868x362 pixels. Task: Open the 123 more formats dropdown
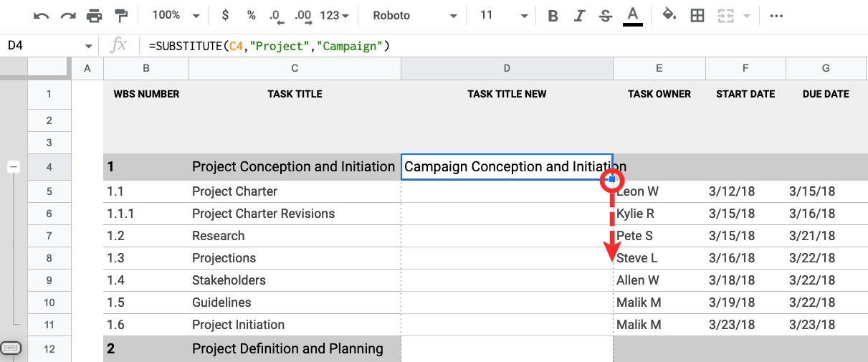click(335, 15)
